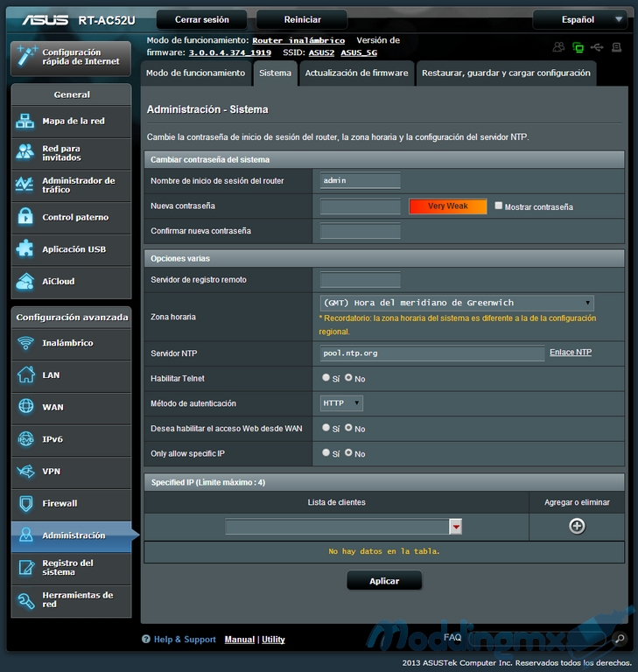Select Sí for Habilitar Telnet
638x672 pixels.
click(326, 378)
